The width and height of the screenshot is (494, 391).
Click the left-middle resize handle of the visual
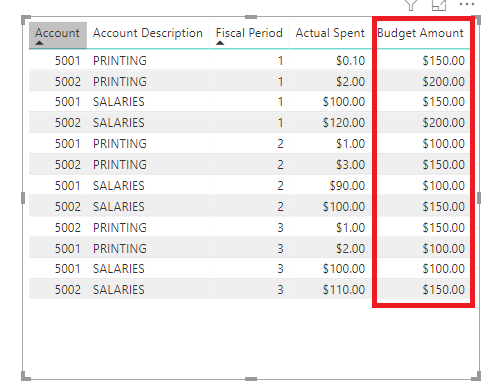point(23,198)
